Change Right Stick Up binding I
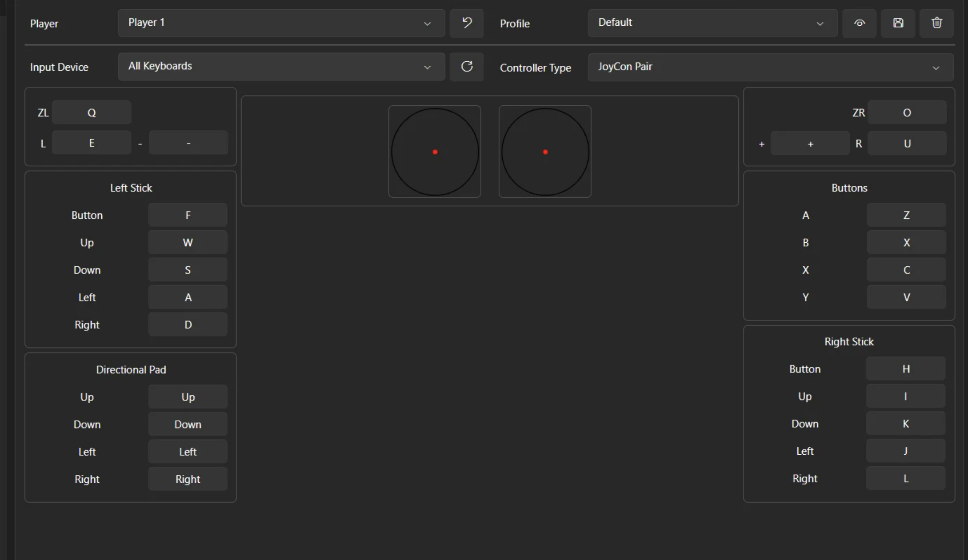The width and height of the screenshot is (968, 560). tap(905, 396)
